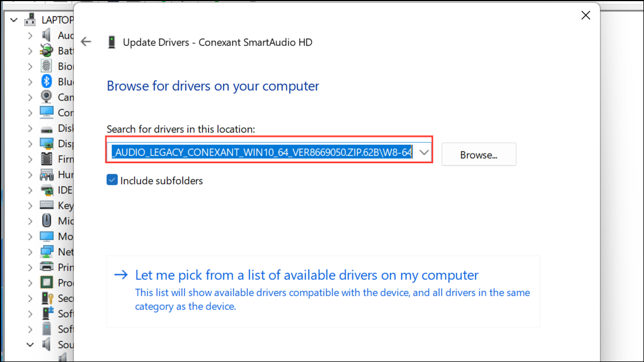Expand the Display adapters tree node

point(30,144)
